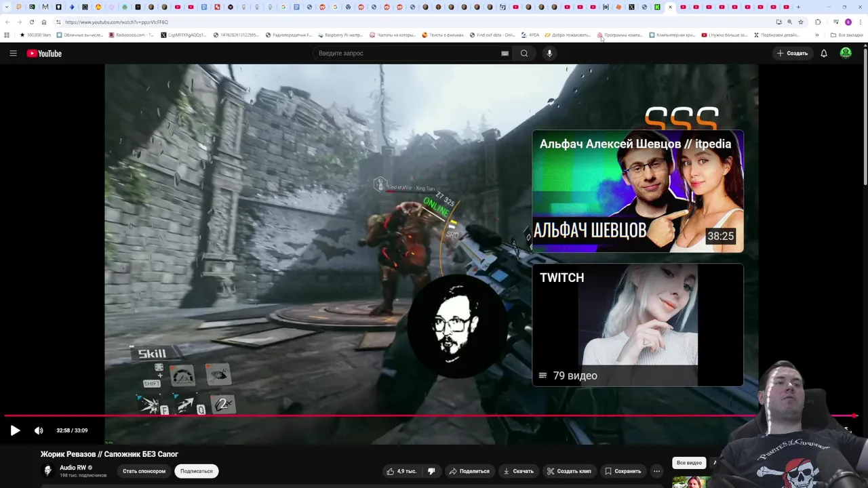Open the browser extensions puzzle icon
This screenshot has width=868, height=488.
click(818, 22)
